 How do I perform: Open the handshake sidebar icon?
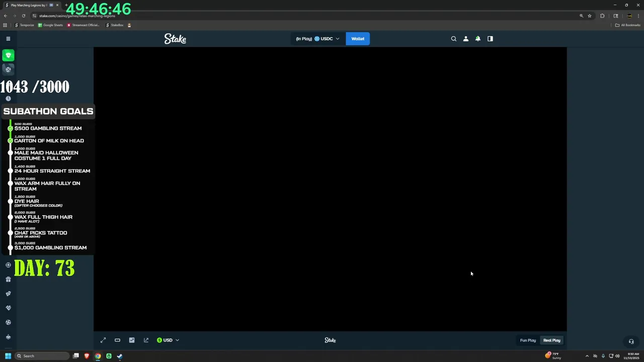(x=8, y=308)
